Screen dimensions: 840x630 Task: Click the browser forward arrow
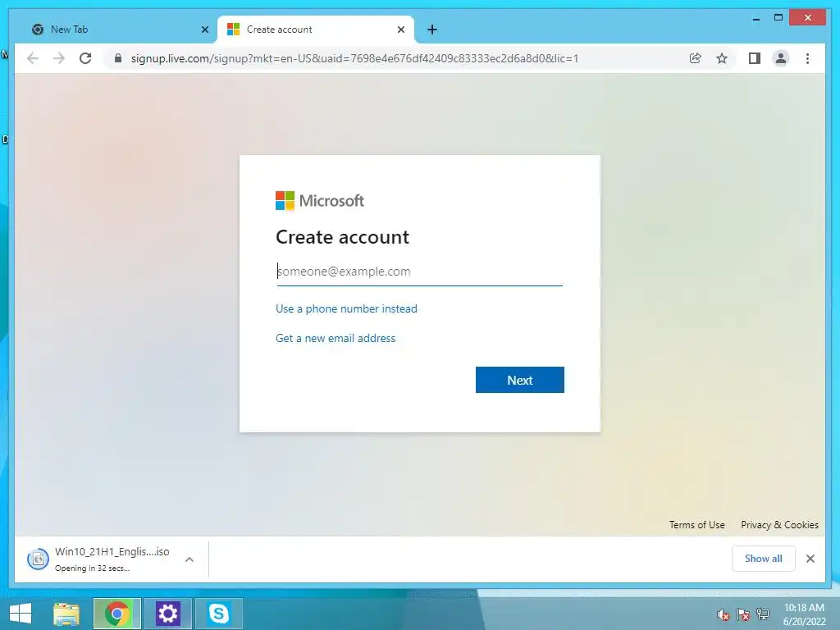click(x=59, y=58)
